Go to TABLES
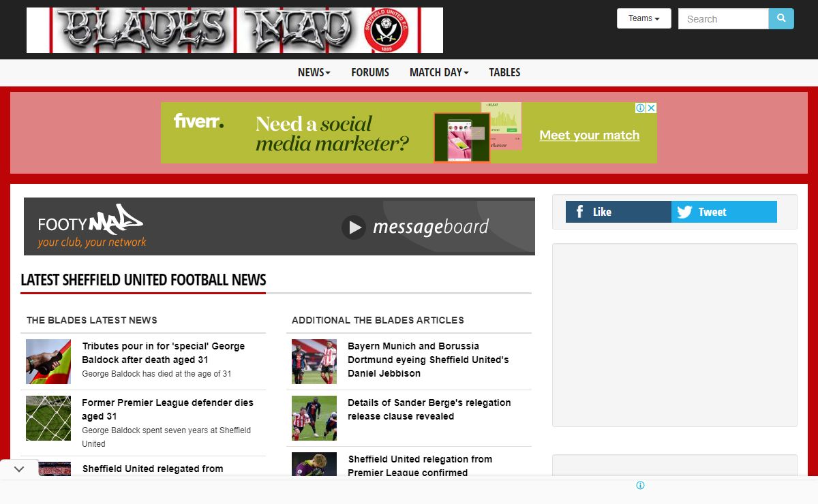This screenshot has height=504, width=818. point(504,72)
